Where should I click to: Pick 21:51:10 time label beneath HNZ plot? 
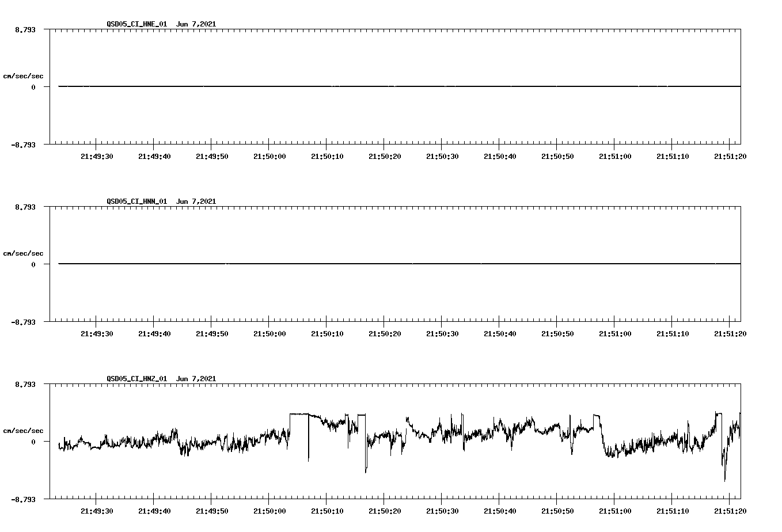pos(673,511)
